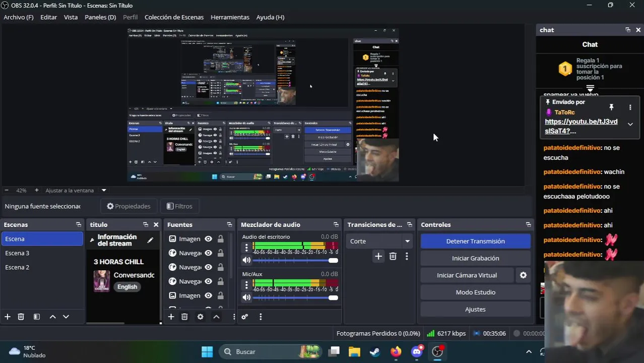Click Iniciar Cámara Virtual
The height and width of the screenshot is (363, 644).
[x=467, y=275]
